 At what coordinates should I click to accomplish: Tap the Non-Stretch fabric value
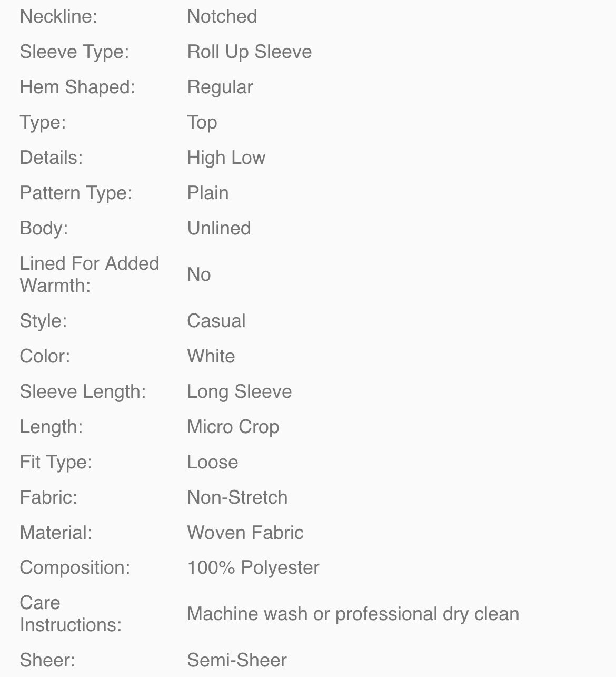pos(237,497)
